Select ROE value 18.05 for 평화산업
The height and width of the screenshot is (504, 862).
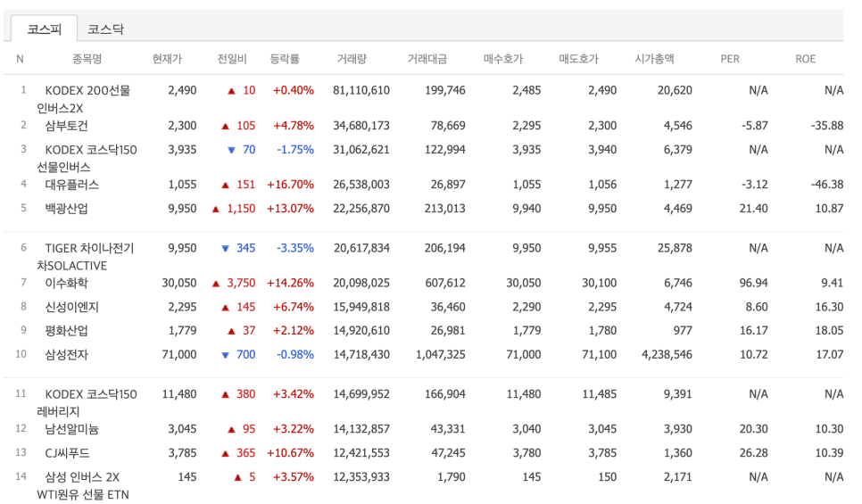tap(830, 330)
